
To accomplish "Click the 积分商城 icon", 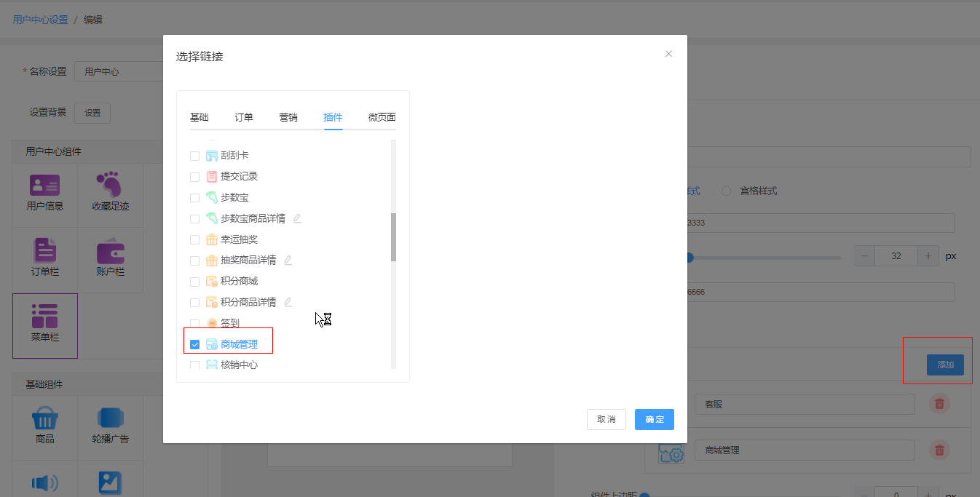I will 212,282.
